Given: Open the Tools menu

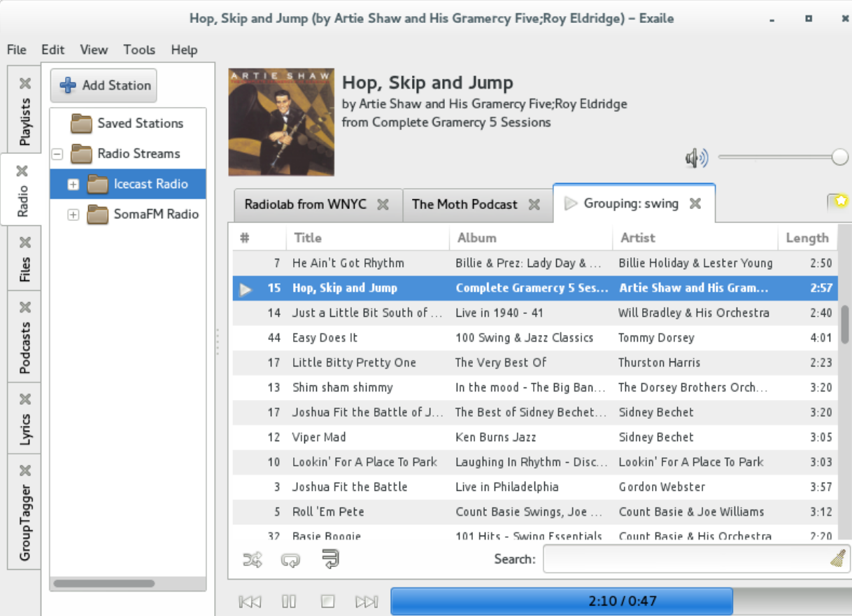Looking at the screenshot, I should click(x=139, y=50).
